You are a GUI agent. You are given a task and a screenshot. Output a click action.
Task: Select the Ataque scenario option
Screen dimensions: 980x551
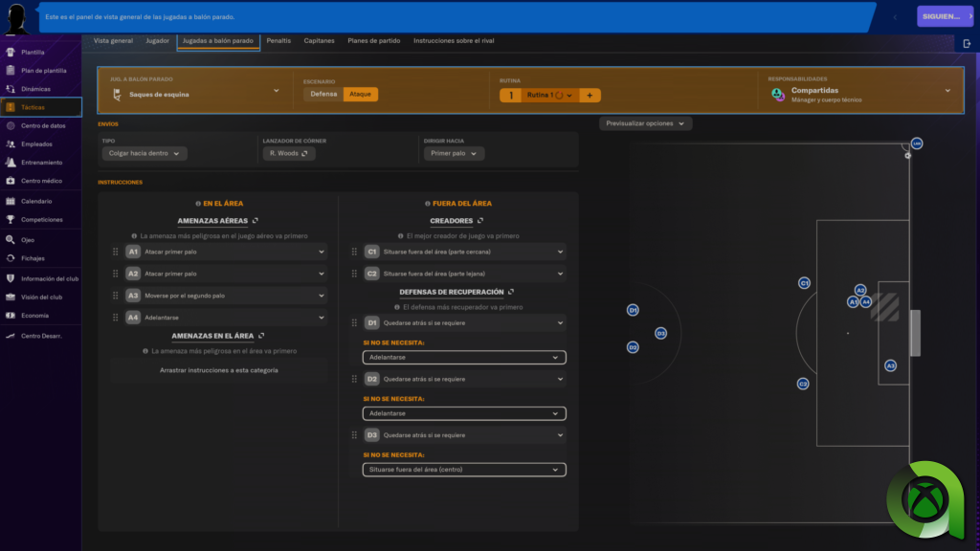[x=361, y=94]
